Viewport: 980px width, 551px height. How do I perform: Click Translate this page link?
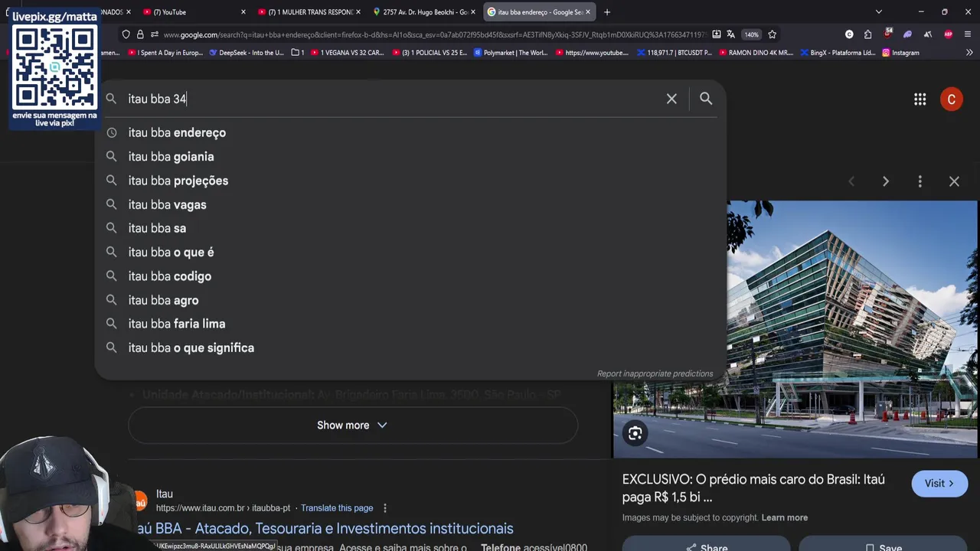(337, 508)
